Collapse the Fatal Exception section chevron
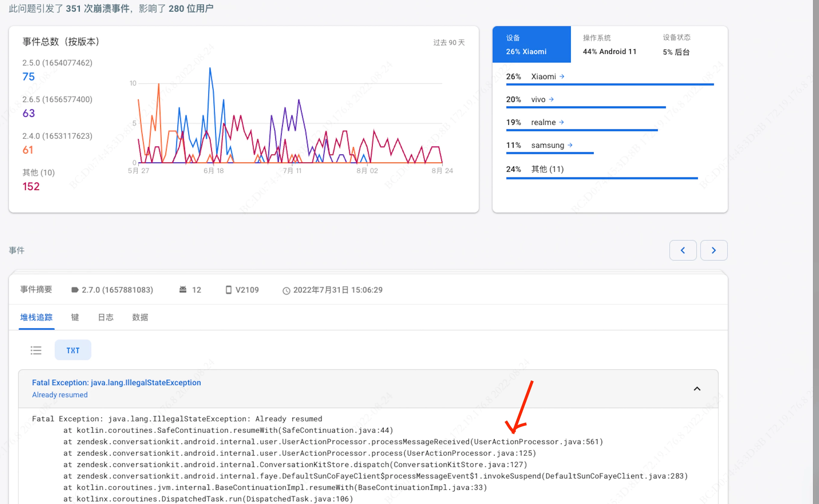819x504 pixels. tap(697, 389)
